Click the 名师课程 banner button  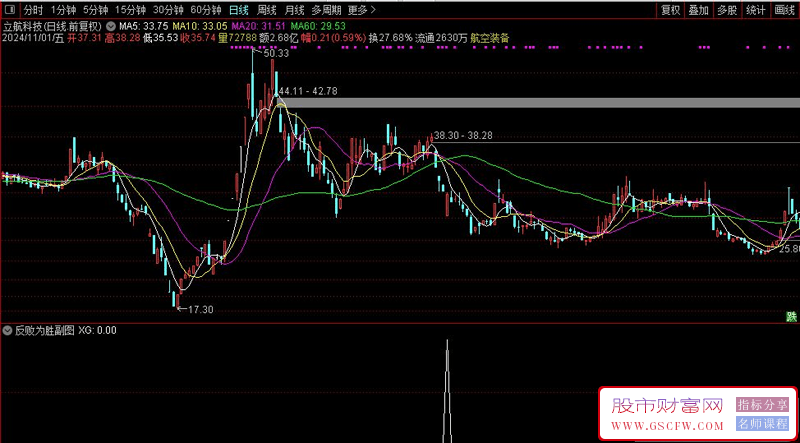[x=762, y=424]
